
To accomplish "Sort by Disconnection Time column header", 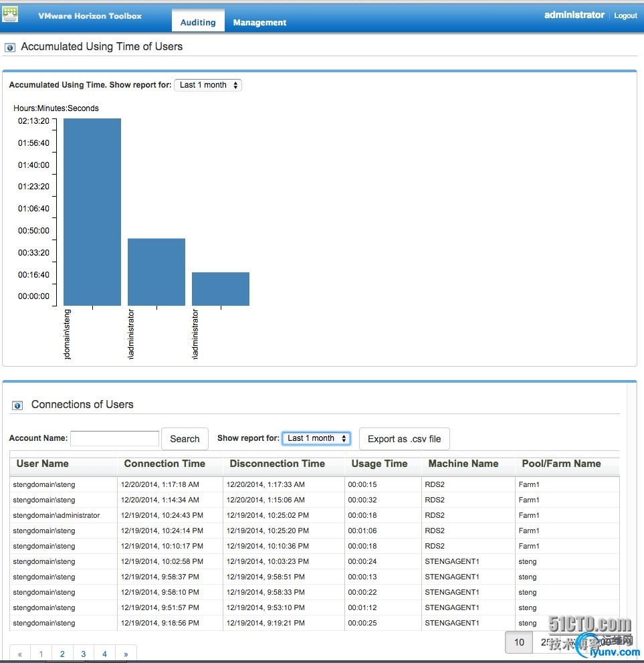I will pyautogui.click(x=283, y=464).
